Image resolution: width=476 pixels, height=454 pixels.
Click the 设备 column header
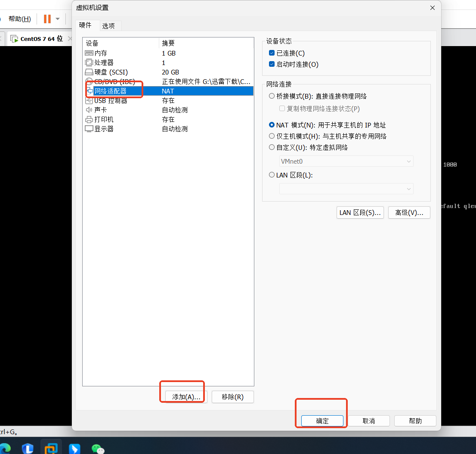pyautogui.click(x=121, y=43)
